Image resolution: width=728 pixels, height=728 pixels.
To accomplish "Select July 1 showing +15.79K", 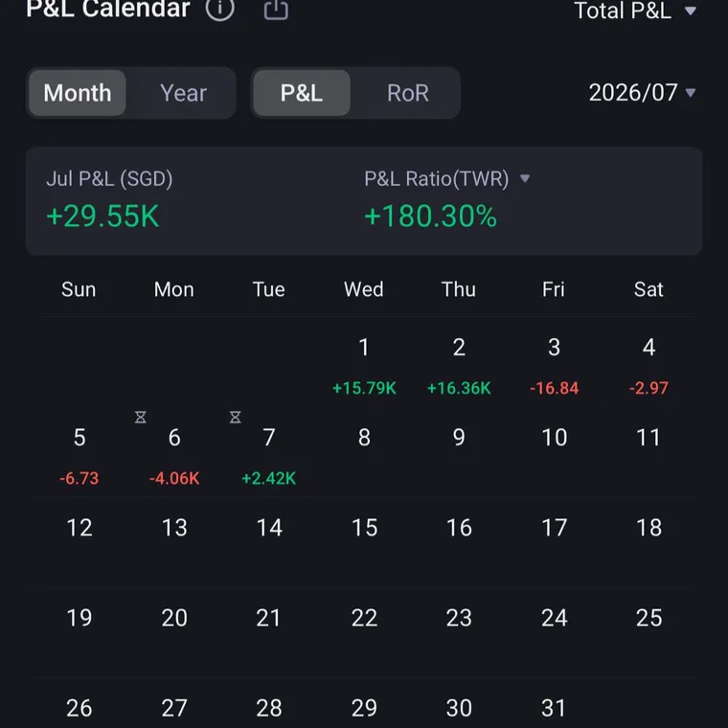I will point(364,367).
